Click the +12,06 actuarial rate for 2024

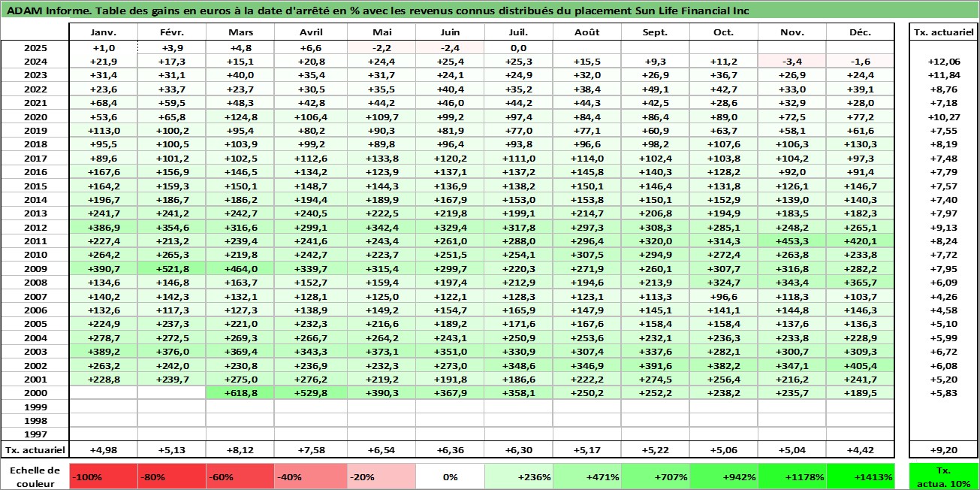944,61
